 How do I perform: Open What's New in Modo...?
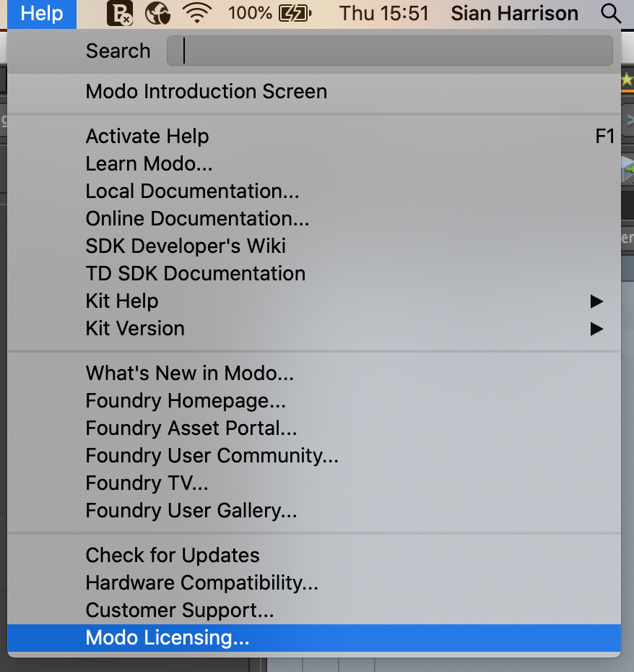point(314,374)
